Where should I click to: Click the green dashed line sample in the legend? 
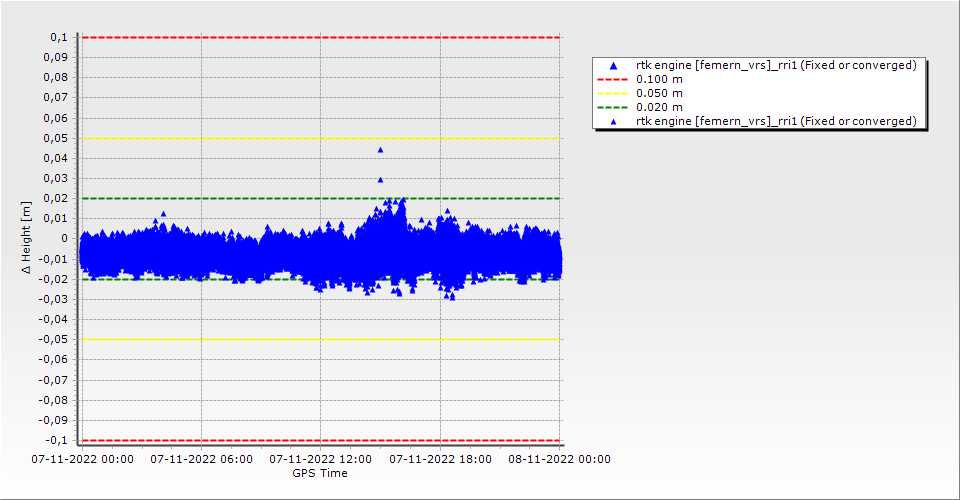pyautogui.click(x=614, y=107)
